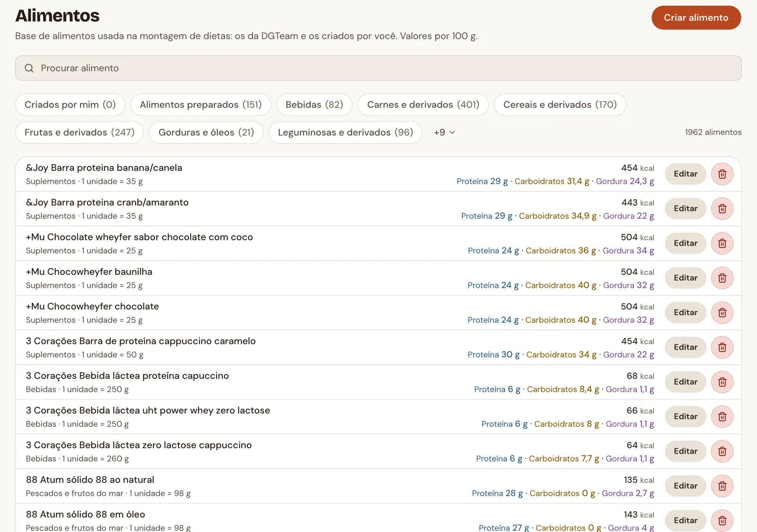Delete +Mu Chocowheyfer chocolate entry
Viewport: 757px width, 532px height.
pyautogui.click(x=722, y=313)
